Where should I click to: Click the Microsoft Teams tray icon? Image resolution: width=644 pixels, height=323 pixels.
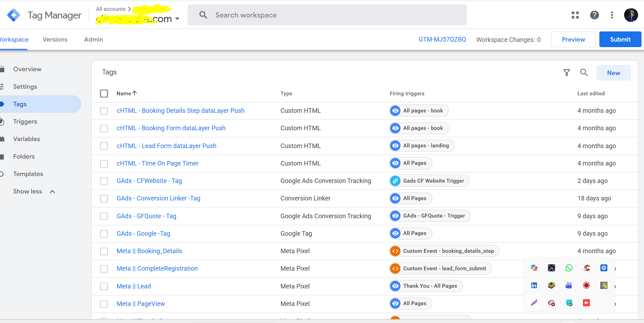click(569, 285)
